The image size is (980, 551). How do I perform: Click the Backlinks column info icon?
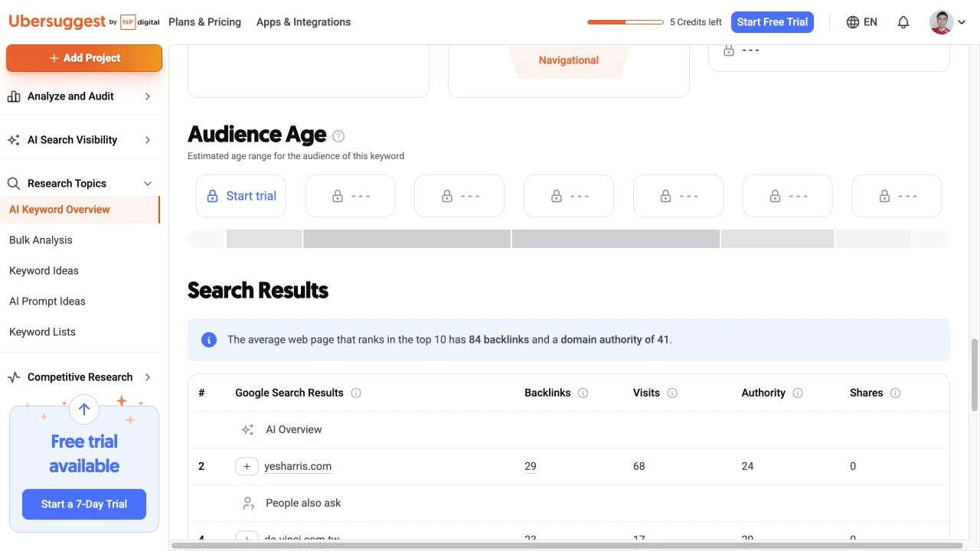[x=583, y=393]
